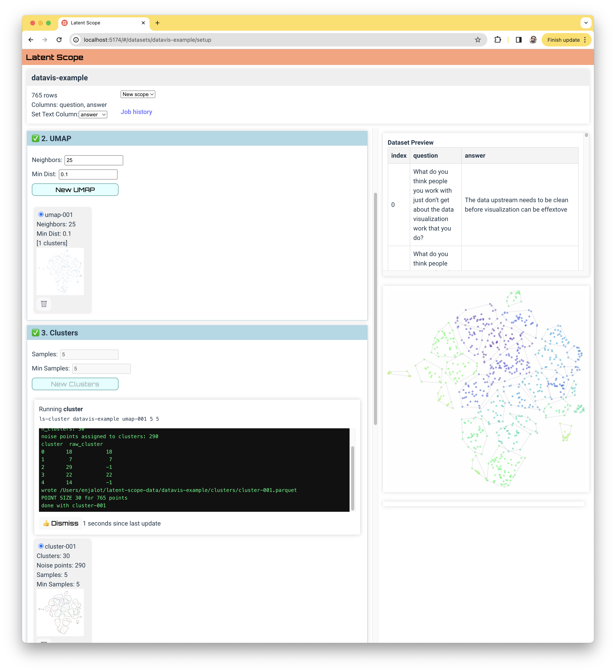The height and width of the screenshot is (672, 616).
Task: Open the Set Text Column dropdown
Action: click(93, 114)
